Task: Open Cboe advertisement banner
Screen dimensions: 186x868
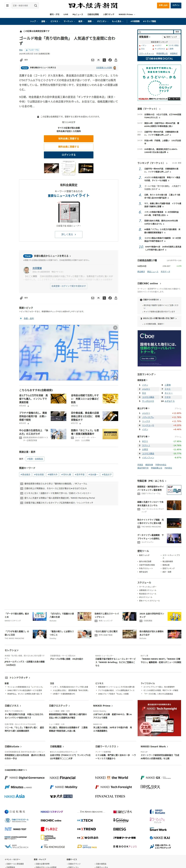Action: pos(159,348)
